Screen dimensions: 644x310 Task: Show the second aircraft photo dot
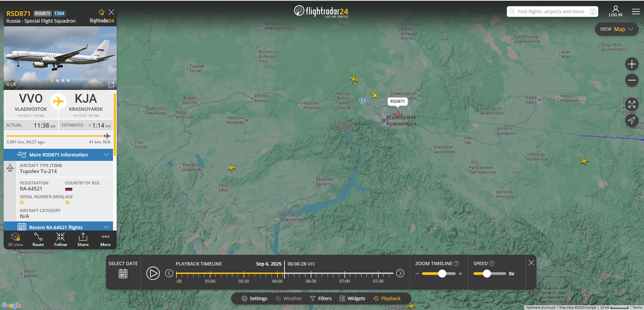click(x=57, y=81)
